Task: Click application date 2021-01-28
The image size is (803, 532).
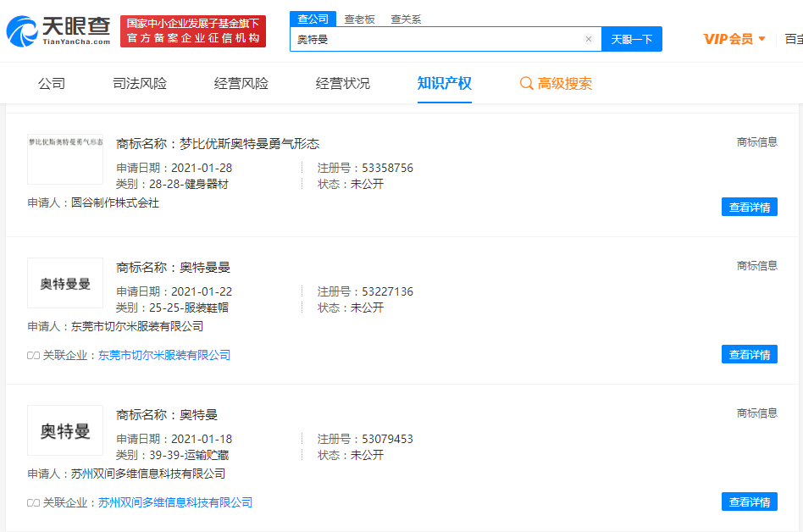Action: [202, 168]
